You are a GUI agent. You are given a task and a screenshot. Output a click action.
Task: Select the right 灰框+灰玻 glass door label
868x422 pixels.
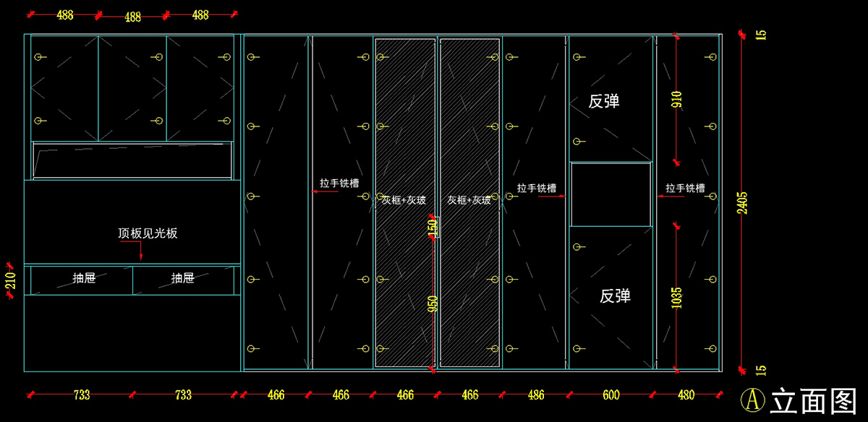469,200
